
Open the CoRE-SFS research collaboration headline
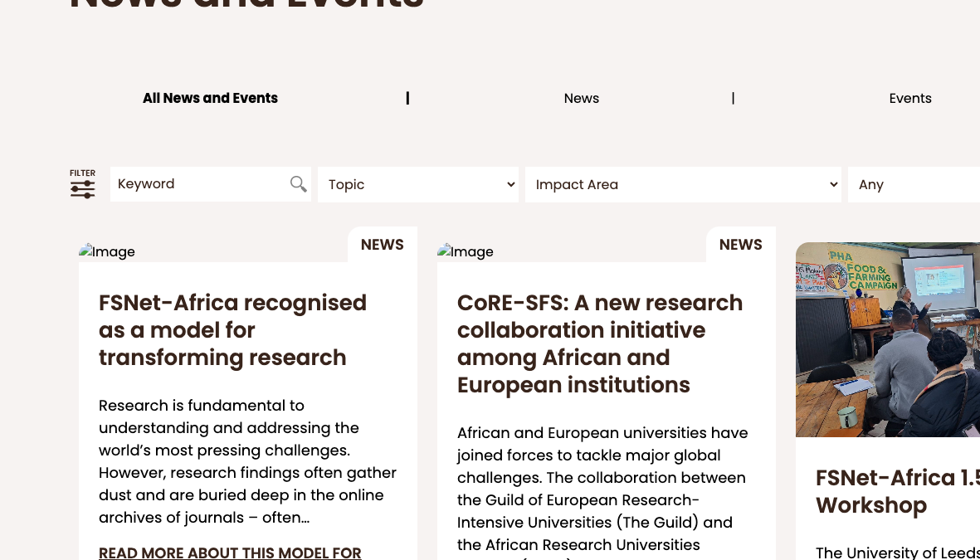click(x=599, y=343)
